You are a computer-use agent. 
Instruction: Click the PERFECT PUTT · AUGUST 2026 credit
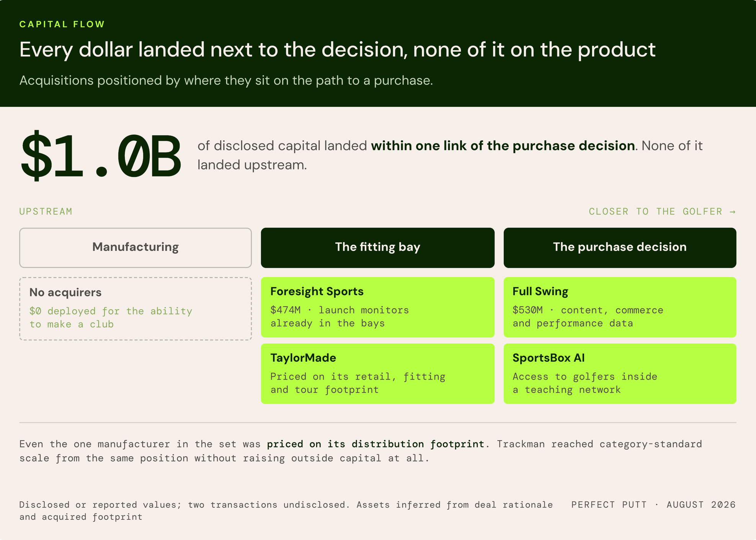point(653,504)
